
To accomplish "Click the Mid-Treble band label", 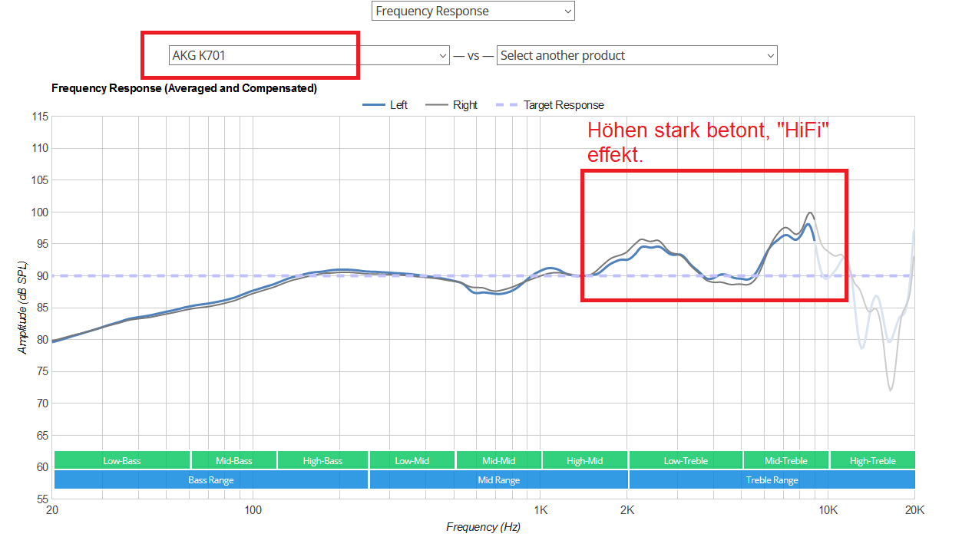I will [x=786, y=460].
